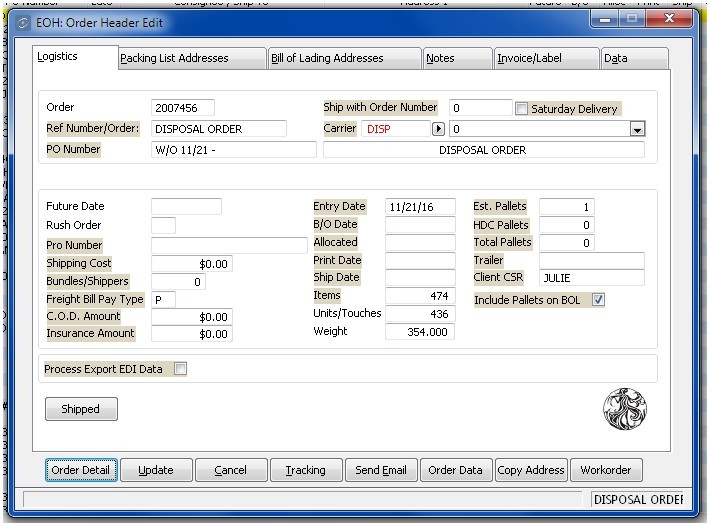Click the Cancel button
The height and width of the screenshot is (526, 710).
coord(231,470)
